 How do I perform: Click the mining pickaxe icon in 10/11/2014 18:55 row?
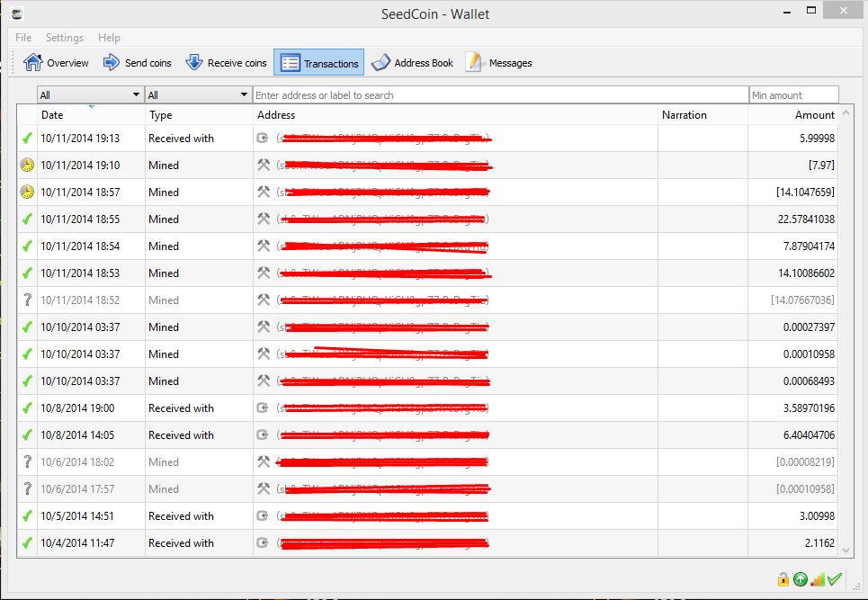pos(264,219)
